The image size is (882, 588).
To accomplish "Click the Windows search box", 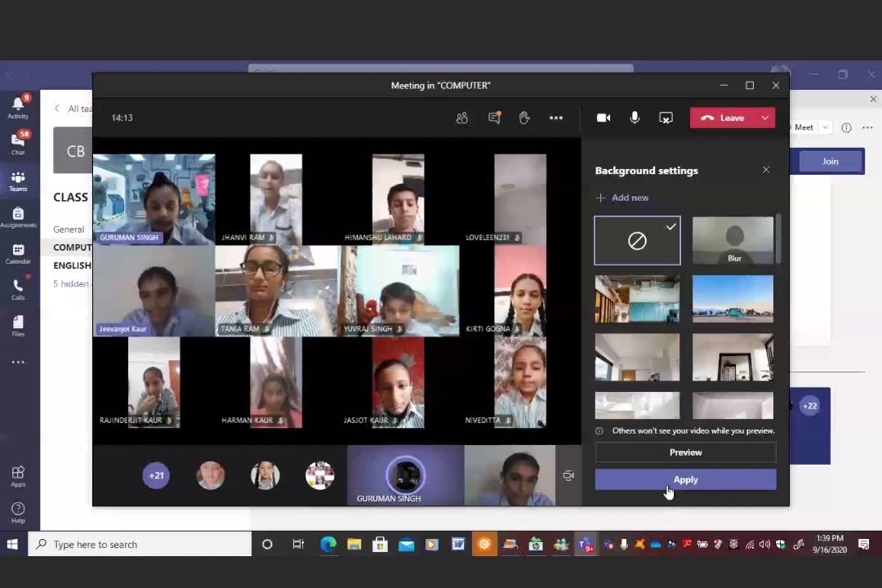I will tap(140, 544).
